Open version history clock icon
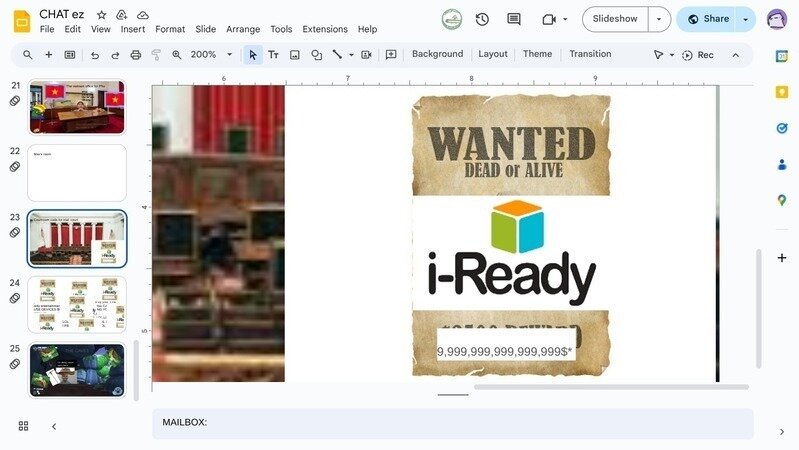 point(482,19)
